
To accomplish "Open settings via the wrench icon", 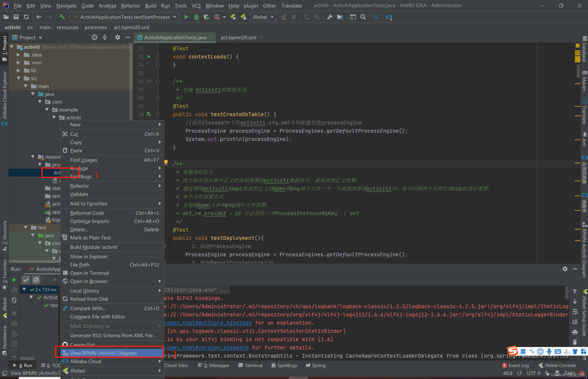I will (330, 17).
